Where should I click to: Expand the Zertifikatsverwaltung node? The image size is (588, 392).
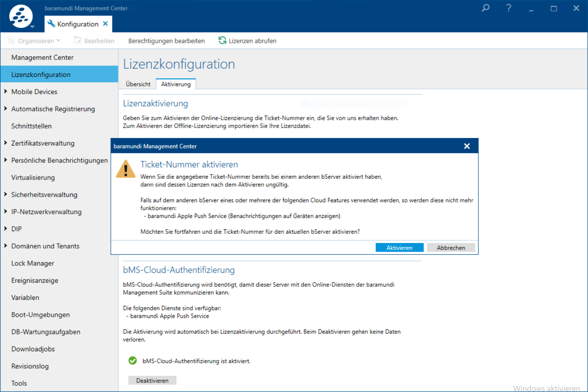(5, 143)
